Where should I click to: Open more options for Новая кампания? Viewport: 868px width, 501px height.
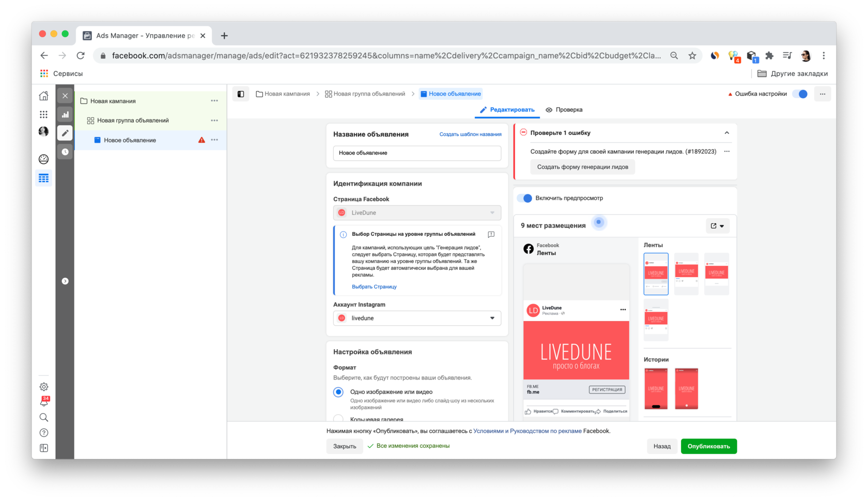pos(214,101)
